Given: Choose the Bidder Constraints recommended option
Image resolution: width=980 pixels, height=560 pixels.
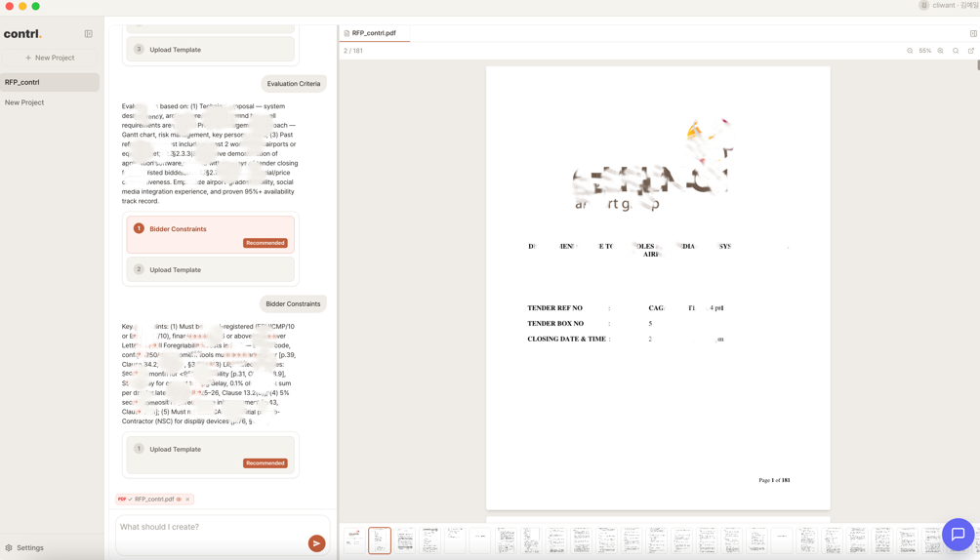Looking at the screenshot, I should pyautogui.click(x=211, y=234).
